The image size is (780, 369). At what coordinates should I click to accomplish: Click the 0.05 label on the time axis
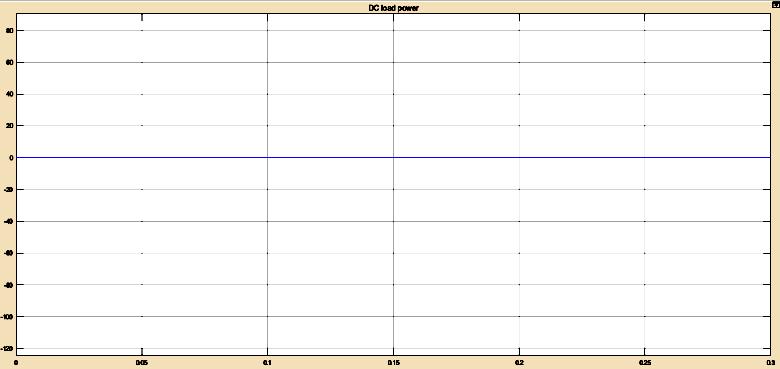142,363
